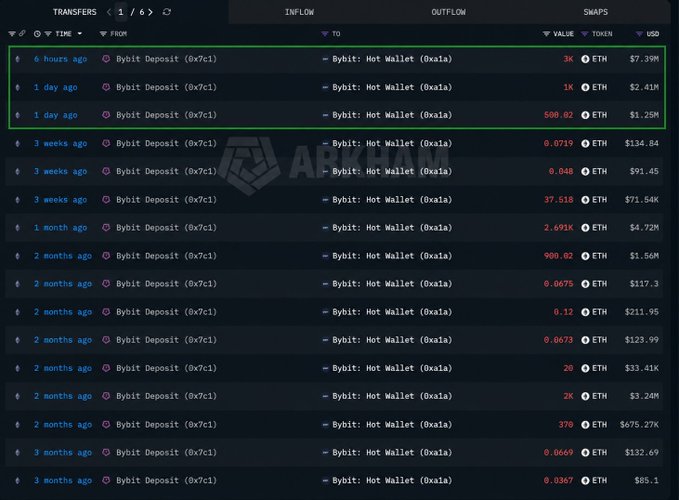Viewport: 679px width, 500px height.
Task: Select the value 37.518
Action: [559, 200]
